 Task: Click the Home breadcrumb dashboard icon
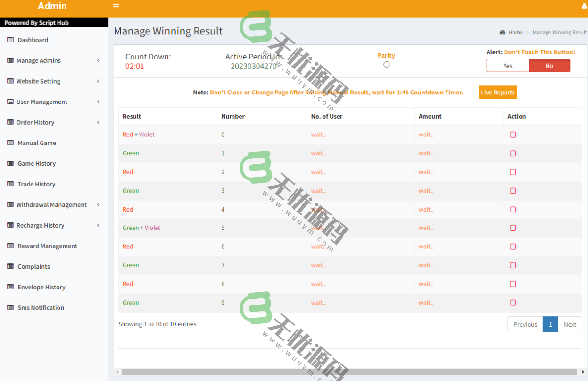503,33
